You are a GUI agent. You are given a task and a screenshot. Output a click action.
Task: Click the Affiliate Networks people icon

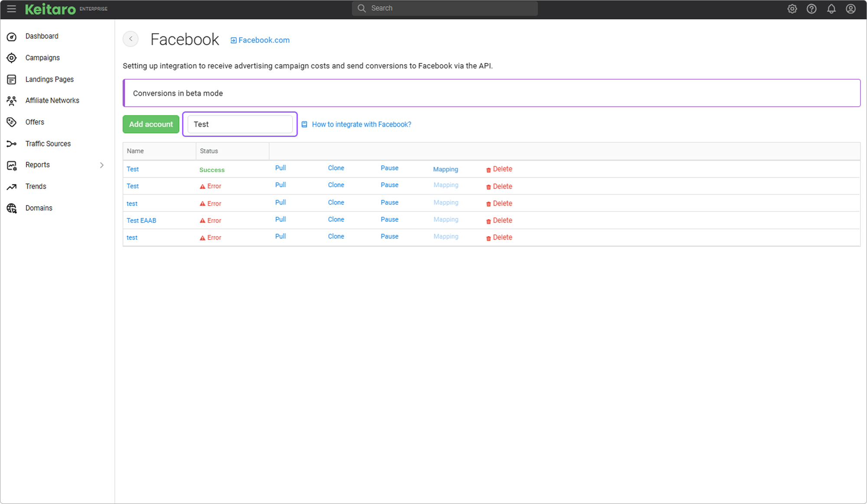coord(12,101)
